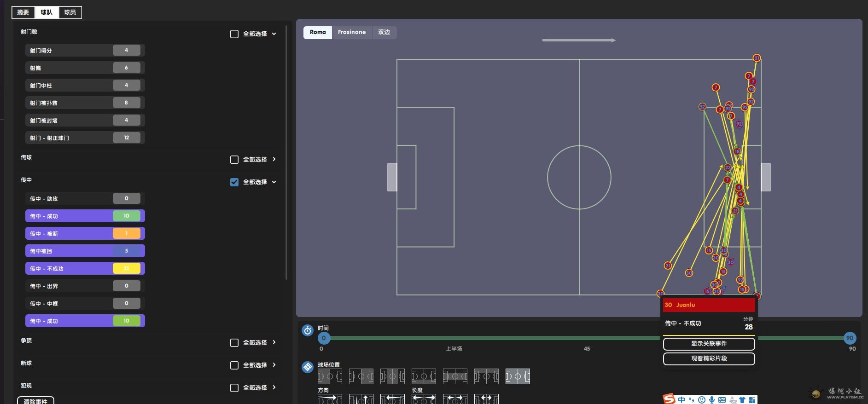Select right-half pitch position filter
Image resolution: width=868 pixels, height=404 pixels.
[x=361, y=376]
